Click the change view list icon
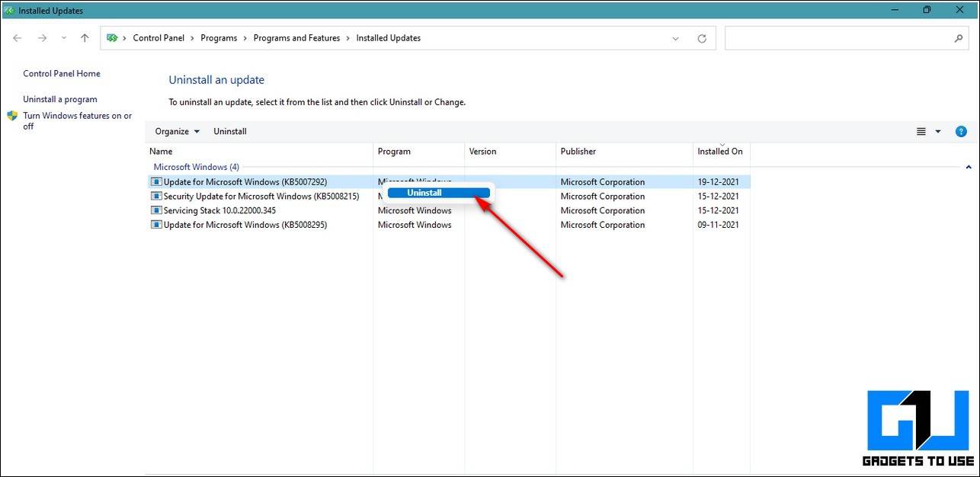This screenshot has height=477, width=980. pyautogui.click(x=921, y=132)
